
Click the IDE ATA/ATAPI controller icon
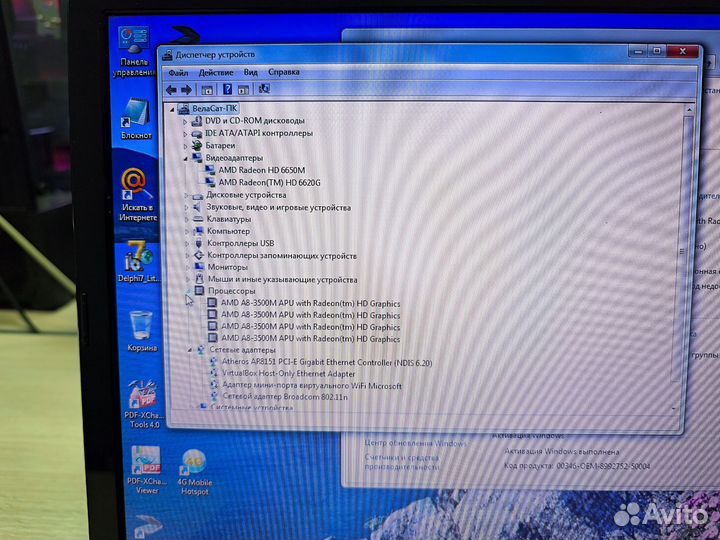197,134
